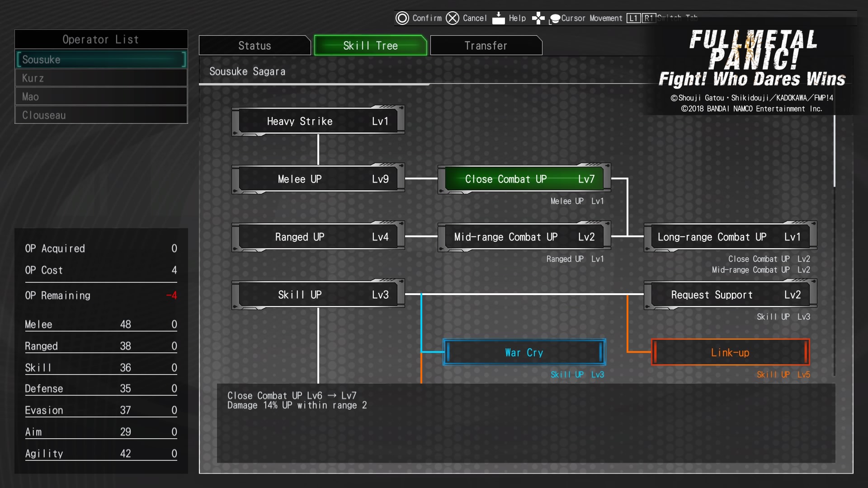The image size is (868, 488).
Task: Click the R1 button icon
Action: (649, 18)
